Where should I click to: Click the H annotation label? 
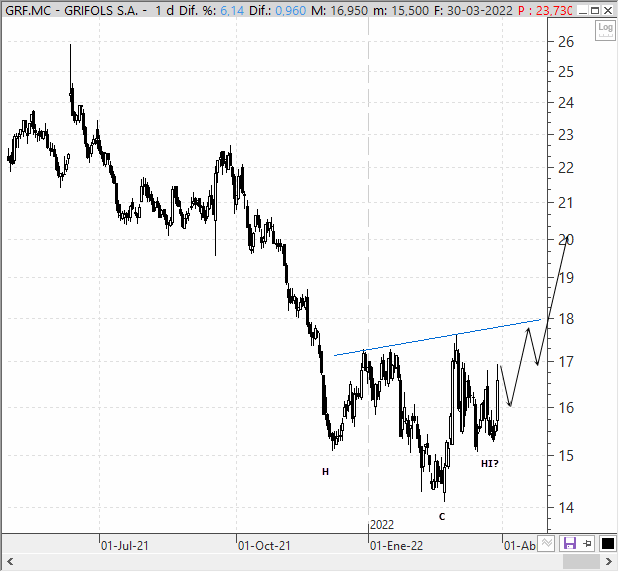325,472
